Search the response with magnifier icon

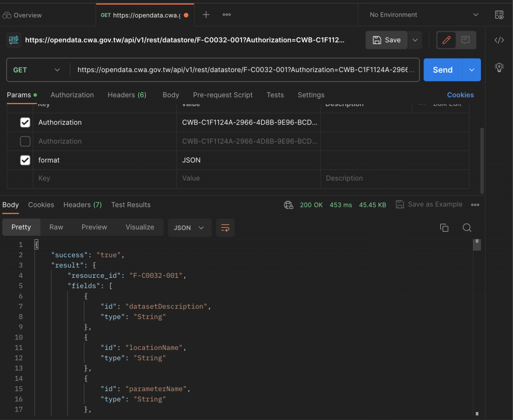click(x=467, y=227)
